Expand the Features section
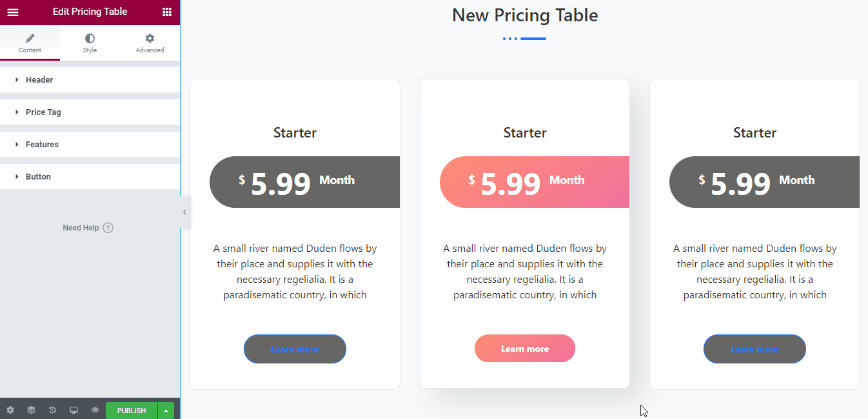This screenshot has height=419, width=868. click(90, 145)
